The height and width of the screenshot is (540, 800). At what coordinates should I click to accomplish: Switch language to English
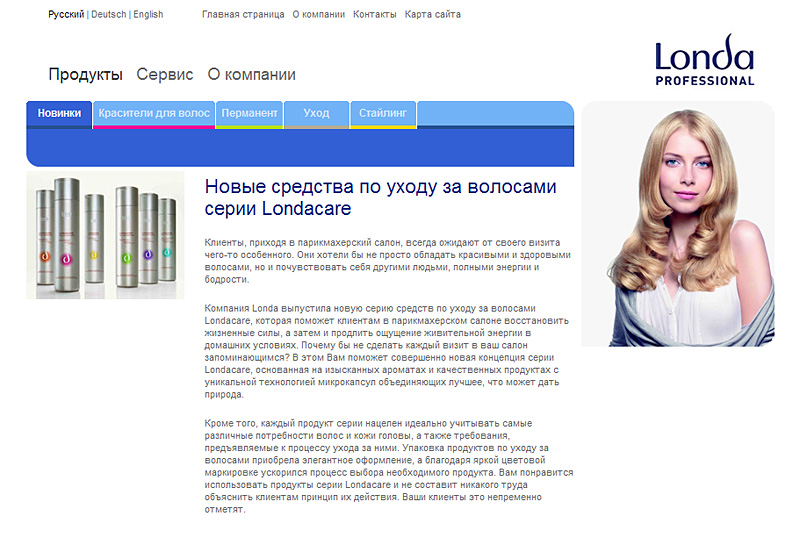[x=148, y=14]
